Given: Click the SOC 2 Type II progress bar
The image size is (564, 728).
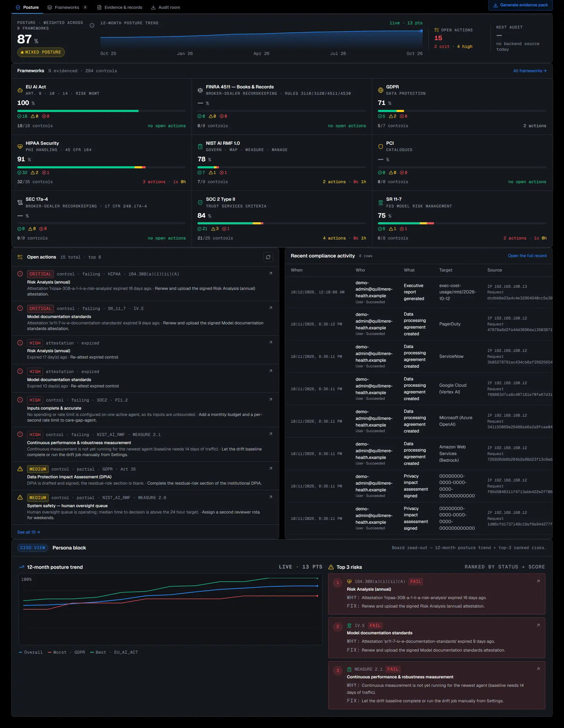Looking at the screenshot, I should coord(282,223).
